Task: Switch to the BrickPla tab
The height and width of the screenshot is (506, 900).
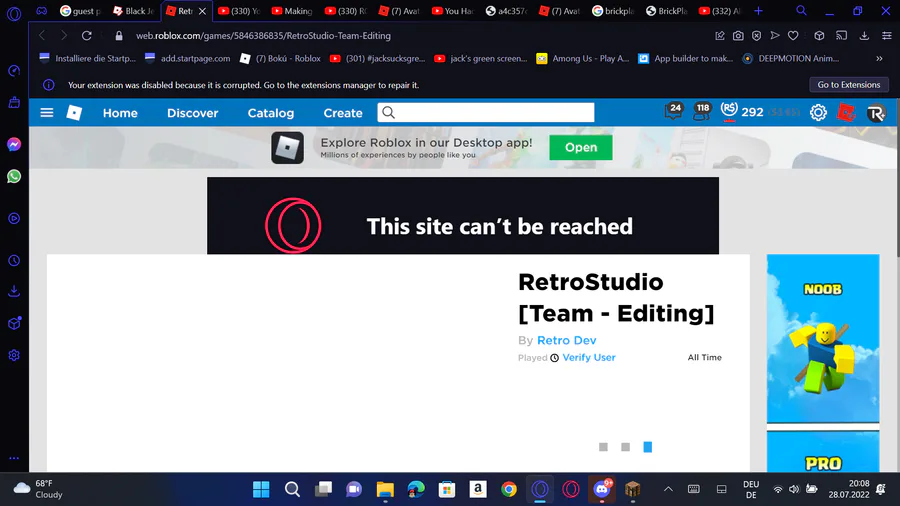Action: click(666, 11)
